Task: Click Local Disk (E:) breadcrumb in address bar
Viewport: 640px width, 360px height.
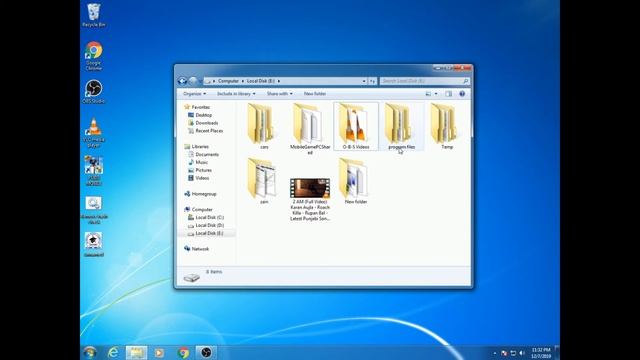Action: (x=260, y=81)
